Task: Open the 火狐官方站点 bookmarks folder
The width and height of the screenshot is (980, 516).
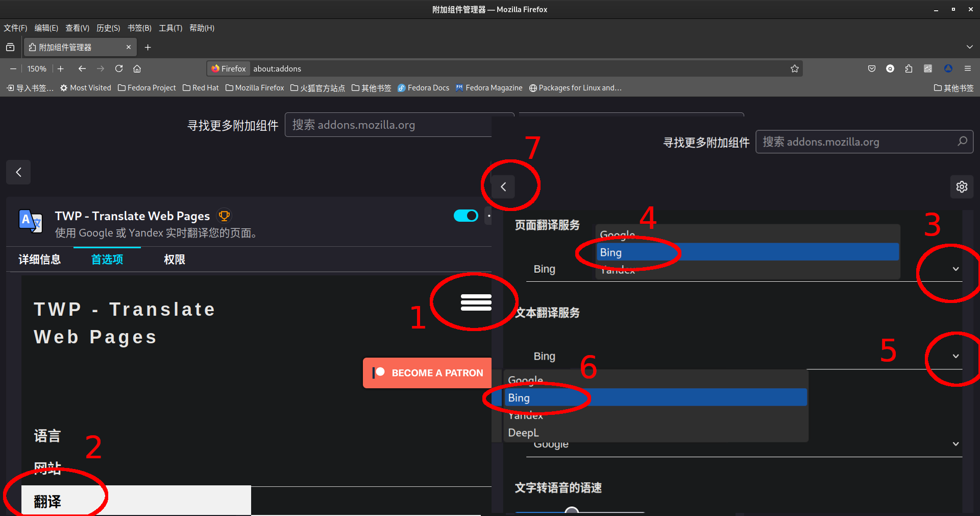Action: (317, 88)
